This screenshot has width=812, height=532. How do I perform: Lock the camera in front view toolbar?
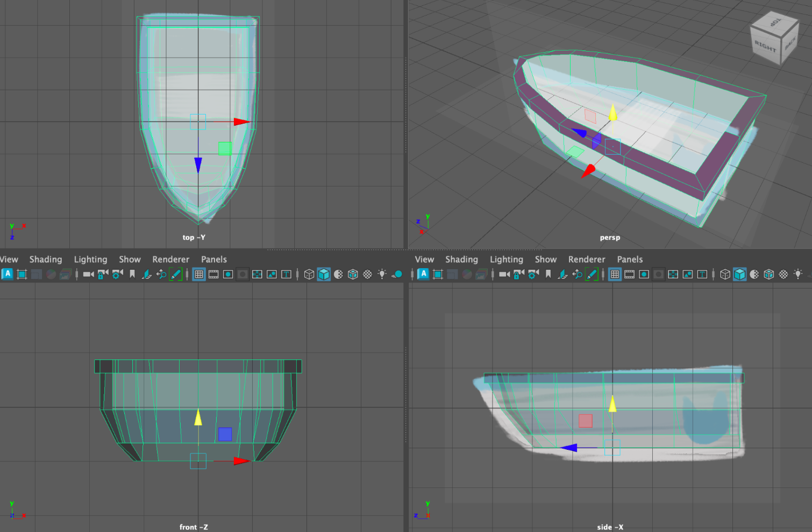pyautogui.click(x=103, y=274)
